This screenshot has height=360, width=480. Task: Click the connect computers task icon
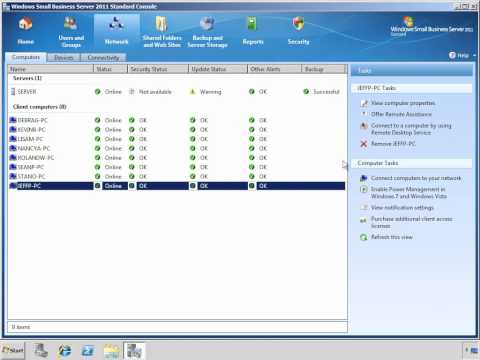(x=364, y=178)
